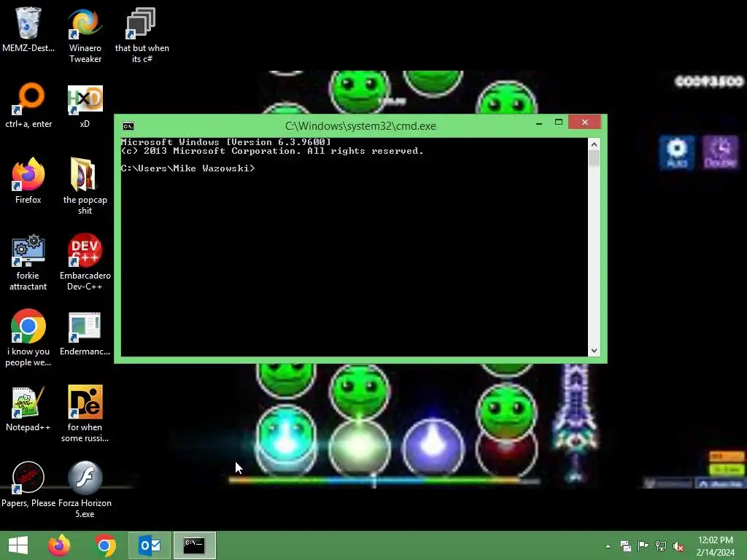The width and height of the screenshot is (747, 560).
Task: Click the command prompt line C:\Users\Mike Wazowski>
Action: pyautogui.click(x=187, y=168)
